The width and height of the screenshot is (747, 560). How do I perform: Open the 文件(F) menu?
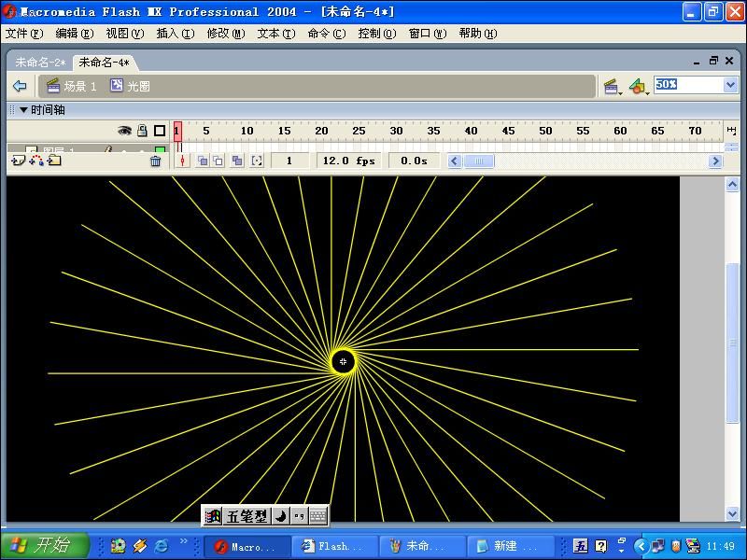[x=24, y=34]
